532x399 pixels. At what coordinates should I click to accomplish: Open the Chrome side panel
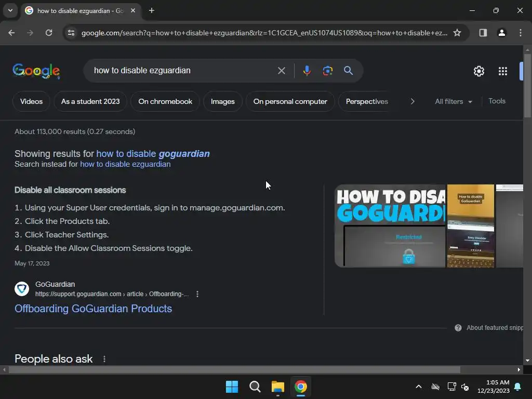click(x=483, y=33)
